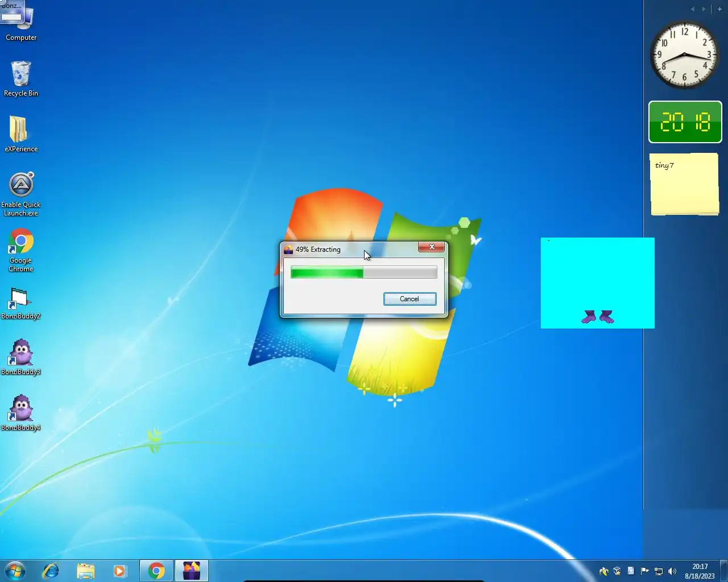
Task: Add a gadget with the plus button
Action: [719, 9]
